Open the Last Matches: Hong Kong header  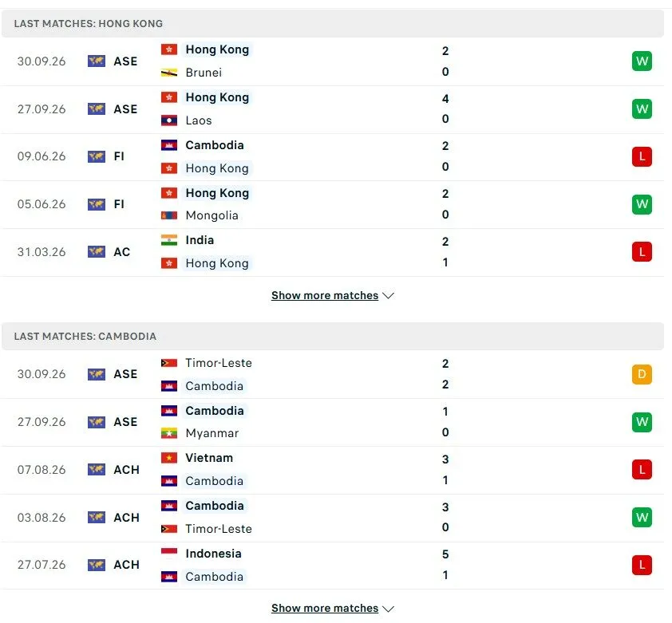[333, 23]
